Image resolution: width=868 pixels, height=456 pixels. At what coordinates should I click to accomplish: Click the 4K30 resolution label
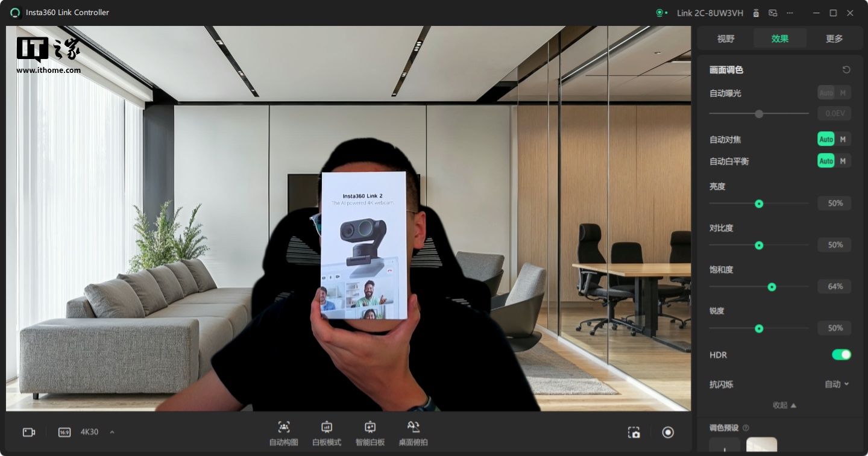point(89,432)
